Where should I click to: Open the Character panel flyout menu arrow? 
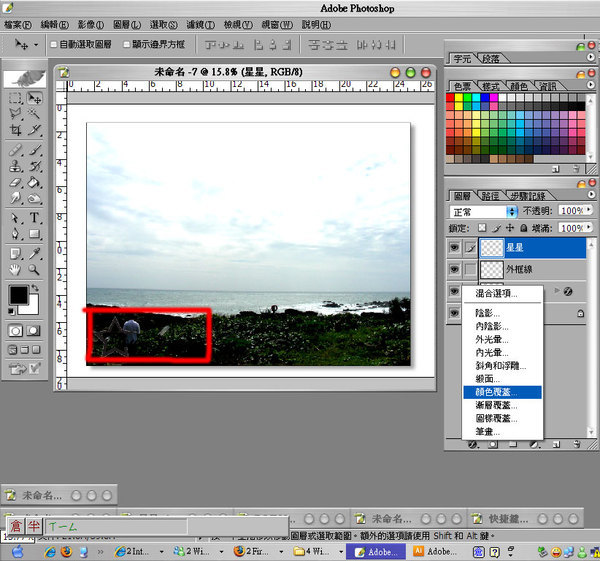pyautogui.click(x=590, y=57)
